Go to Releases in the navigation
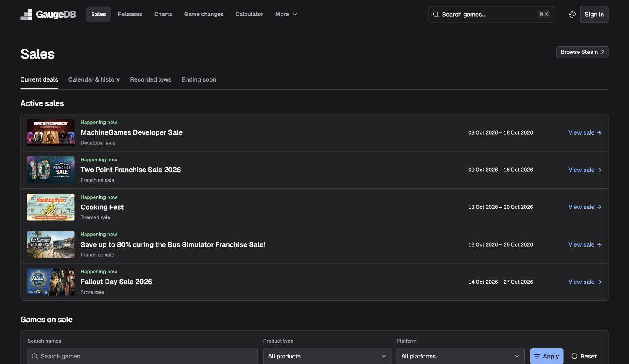The width and height of the screenshot is (629, 364). pyautogui.click(x=130, y=14)
